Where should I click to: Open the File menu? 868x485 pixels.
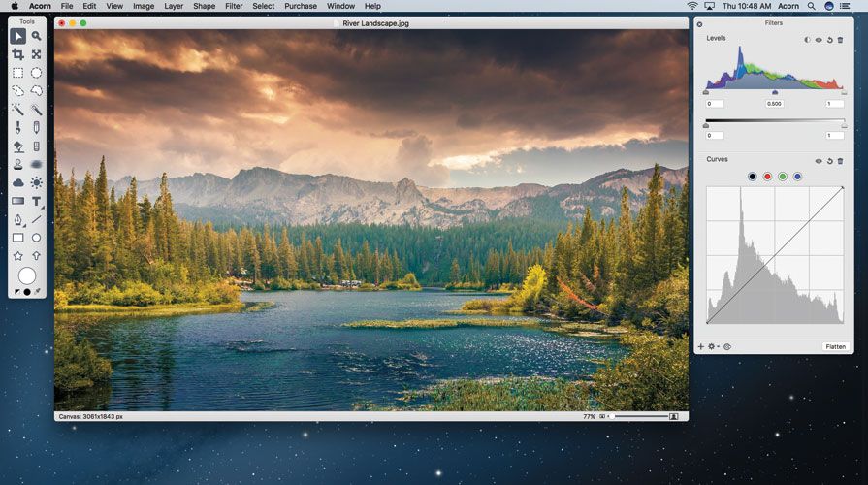(67, 6)
